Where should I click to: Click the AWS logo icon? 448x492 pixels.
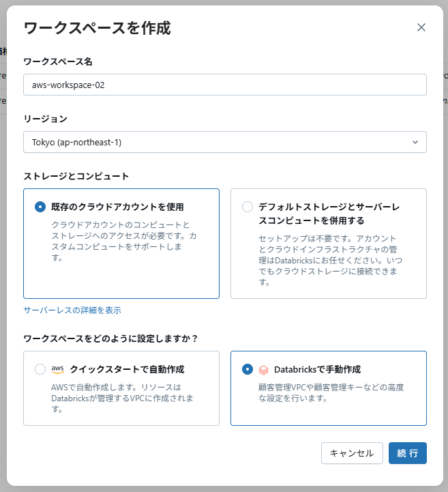click(58, 369)
